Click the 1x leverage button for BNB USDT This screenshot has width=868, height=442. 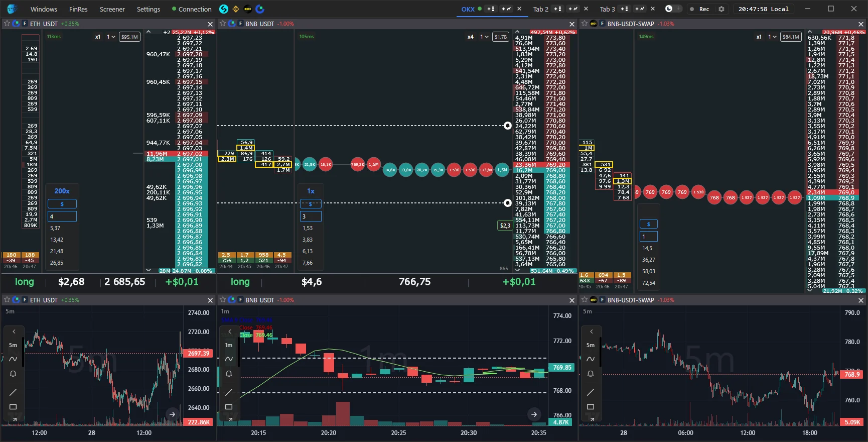311,191
